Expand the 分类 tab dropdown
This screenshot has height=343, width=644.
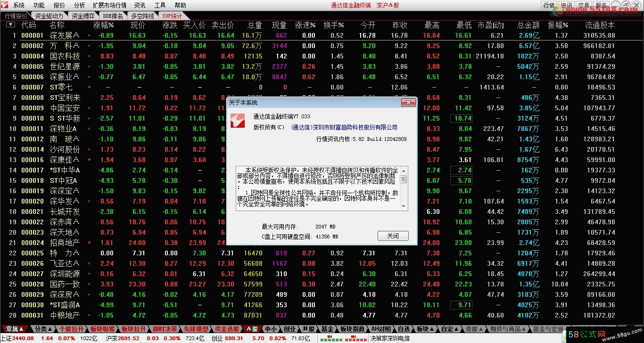click(50, 329)
